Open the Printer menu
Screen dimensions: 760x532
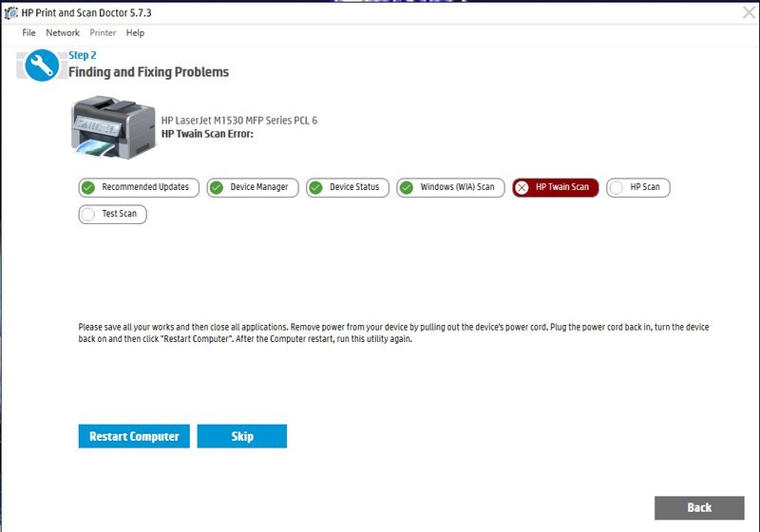coord(103,33)
